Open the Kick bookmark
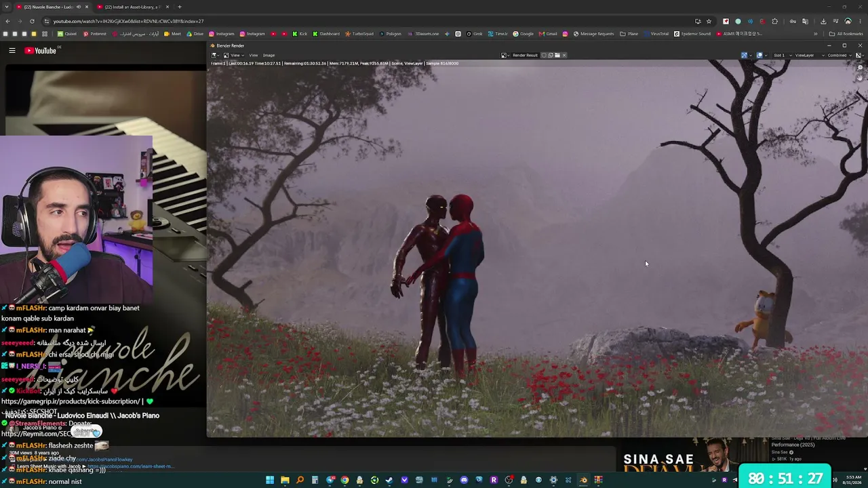This screenshot has height=488, width=868. [300, 33]
